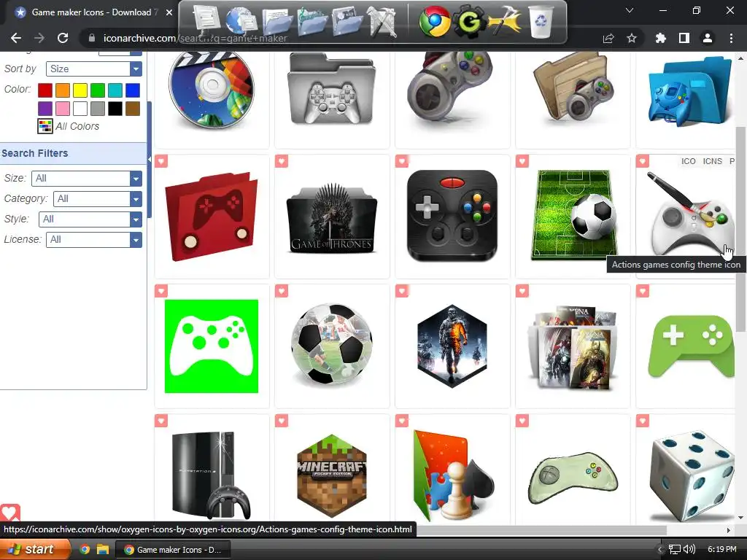Expand the Category filter dropdown
This screenshot has height=560, width=747.
tap(98, 198)
